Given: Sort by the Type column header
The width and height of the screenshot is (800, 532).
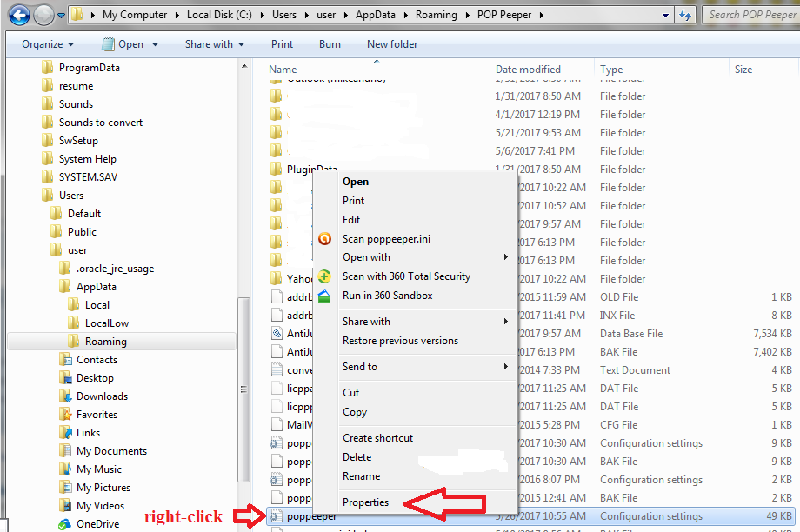Looking at the screenshot, I should click(x=611, y=70).
